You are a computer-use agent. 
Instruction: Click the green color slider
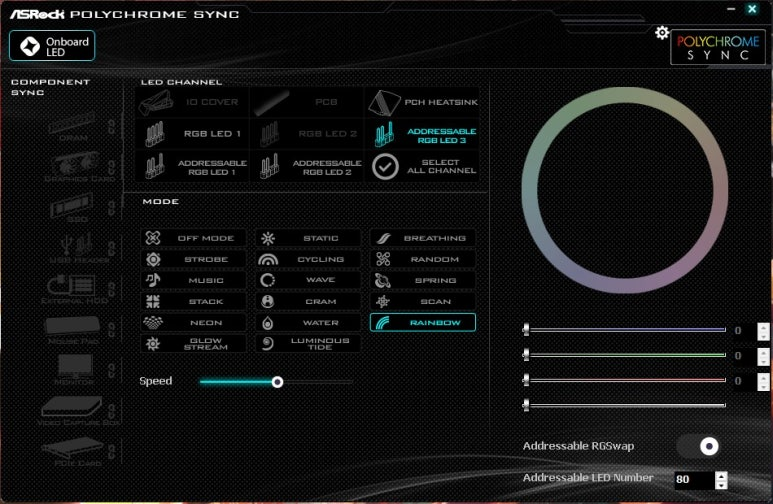626,355
